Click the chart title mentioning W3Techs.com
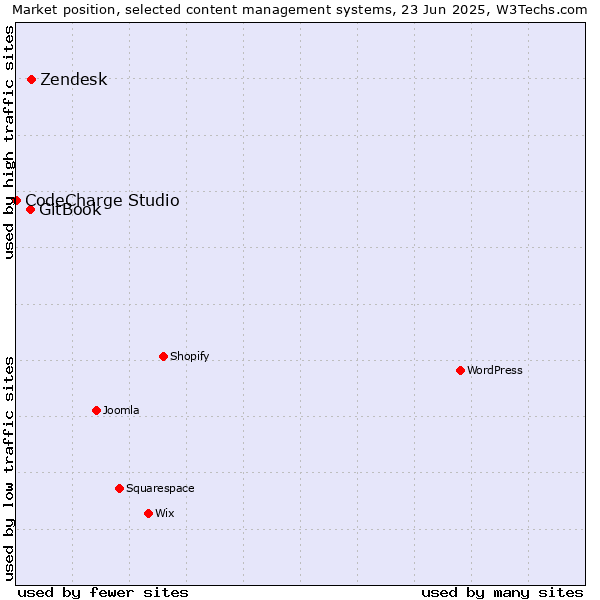Image resolution: width=600 pixels, height=600 pixels. point(300,10)
